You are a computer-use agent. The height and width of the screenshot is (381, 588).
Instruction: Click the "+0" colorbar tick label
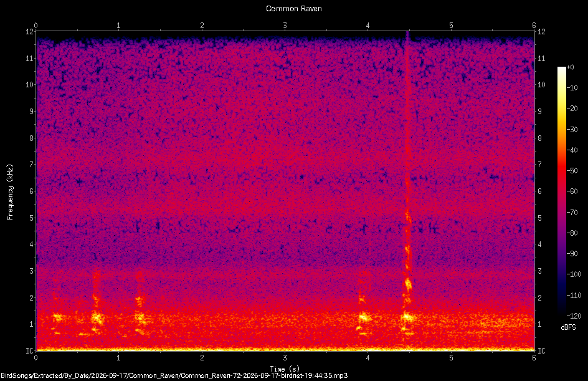[570, 67]
